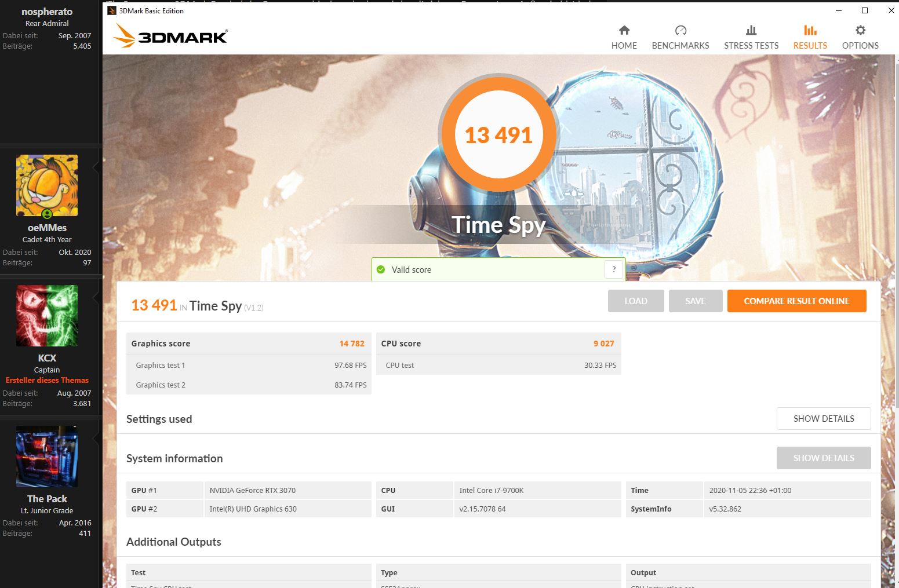Switch to the RESULTS label
899x588 pixels.
point(810,45)
